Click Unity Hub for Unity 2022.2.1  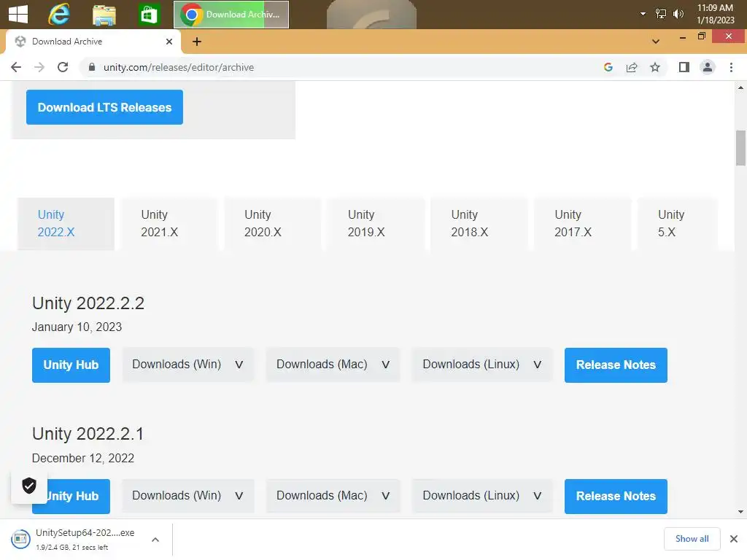(x=79, y=496)
